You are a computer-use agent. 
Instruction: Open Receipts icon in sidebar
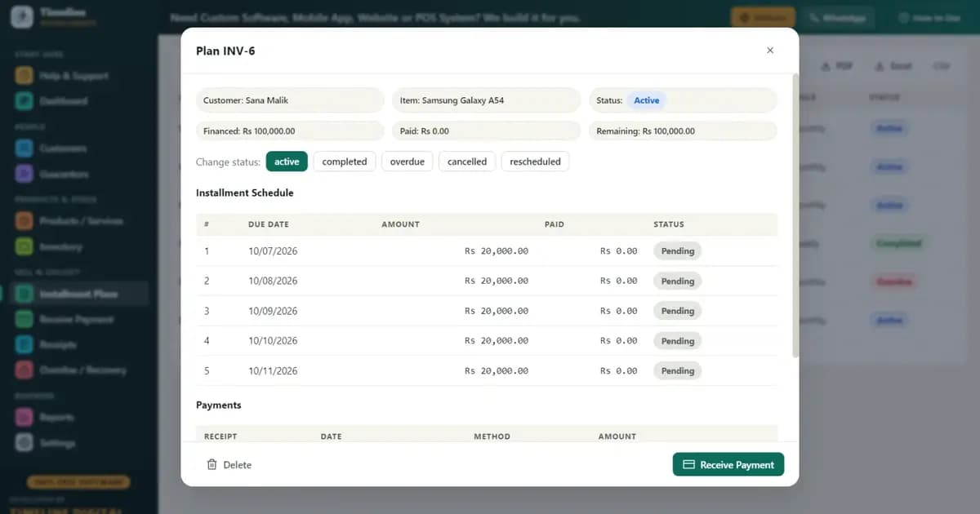[x=24, y=344]
